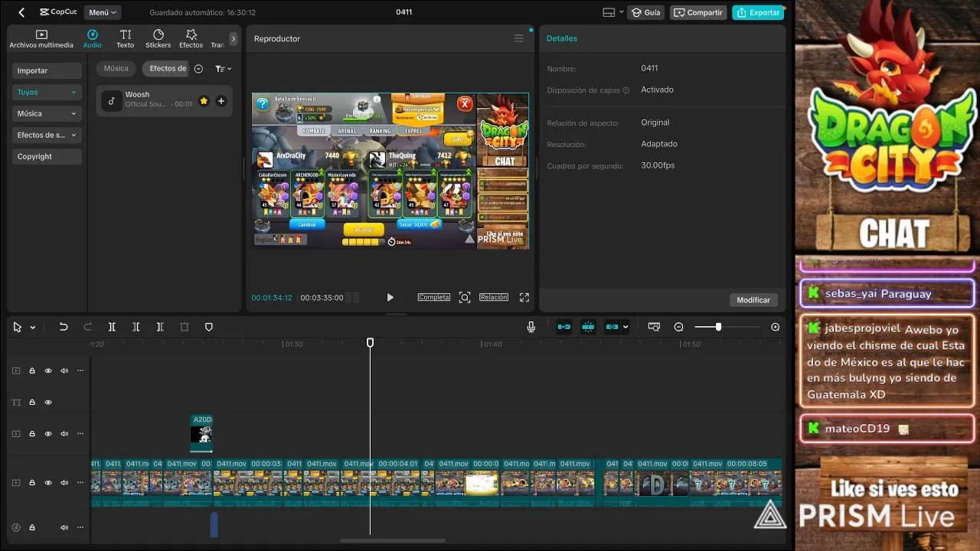Click the Importar button
This screenshot has width=980, height=551.
(x=47, y=70)
